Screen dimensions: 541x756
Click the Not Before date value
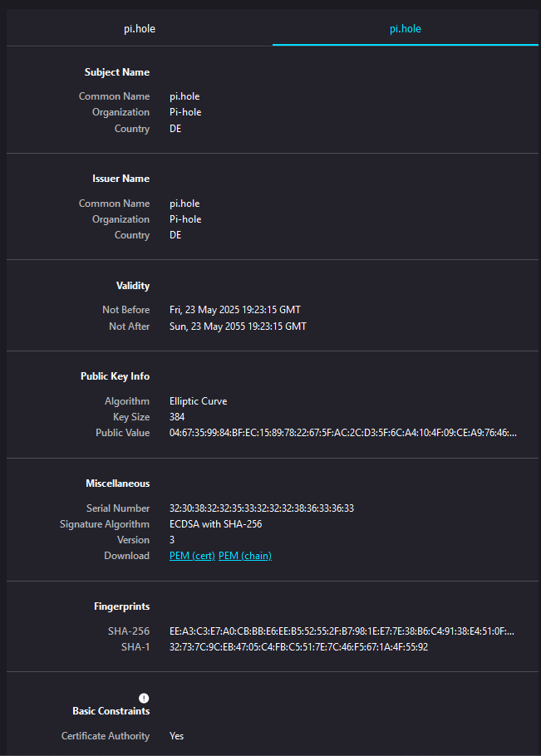click(235, 310)
